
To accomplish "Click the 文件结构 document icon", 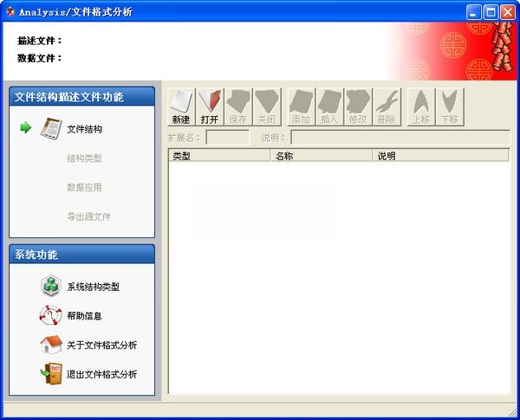I will [51, 129].
